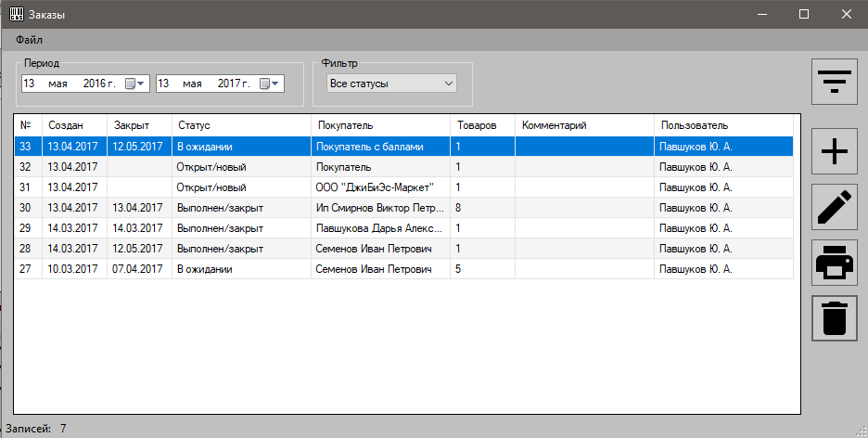The image size is (868, 438).
Task: Open the Файл menu
Action: click(29, 40)
